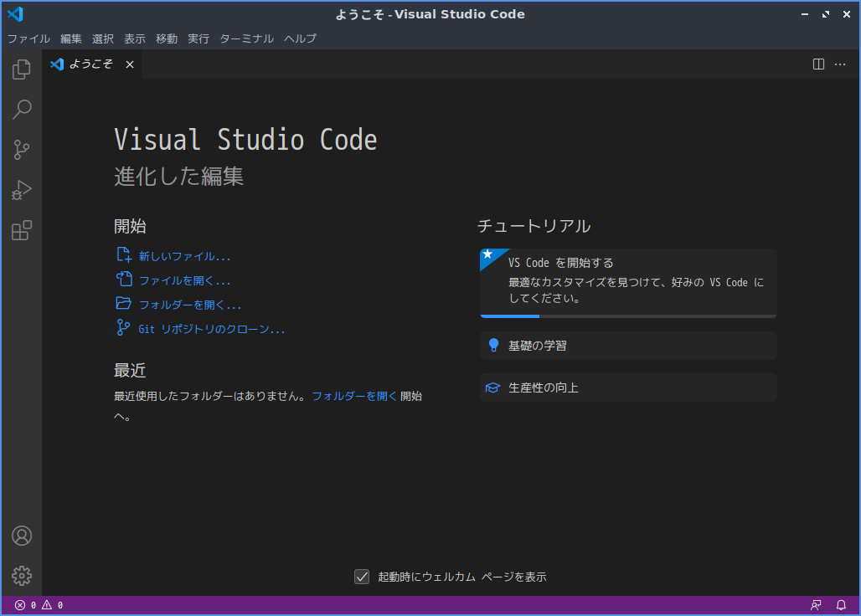Click the 進化した編集 subtitle text
The width and height of the screenshot is (861, 616).
click(178, 176)
